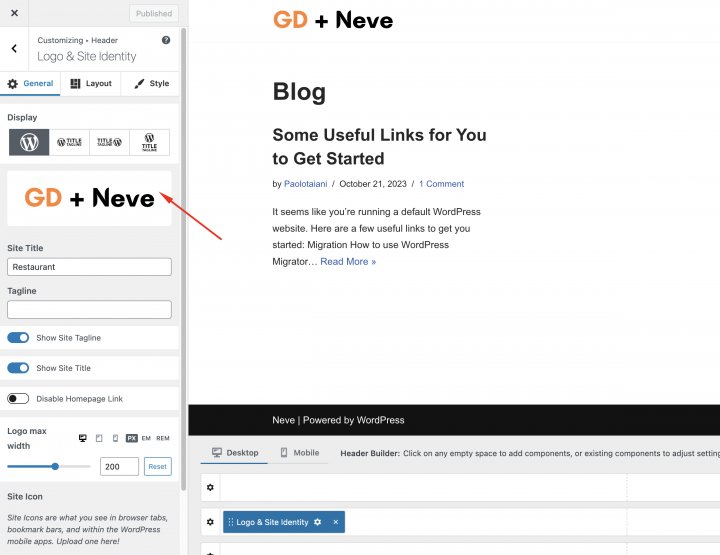Choose logo above title display layout
The height and width of the screenshot is (555, 720).
click(x=149, y=142)
